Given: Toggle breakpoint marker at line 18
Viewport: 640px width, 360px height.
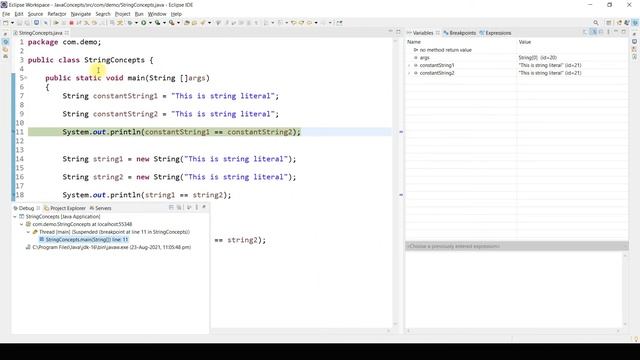Looking at the screenshot, I should pos(13,195).
